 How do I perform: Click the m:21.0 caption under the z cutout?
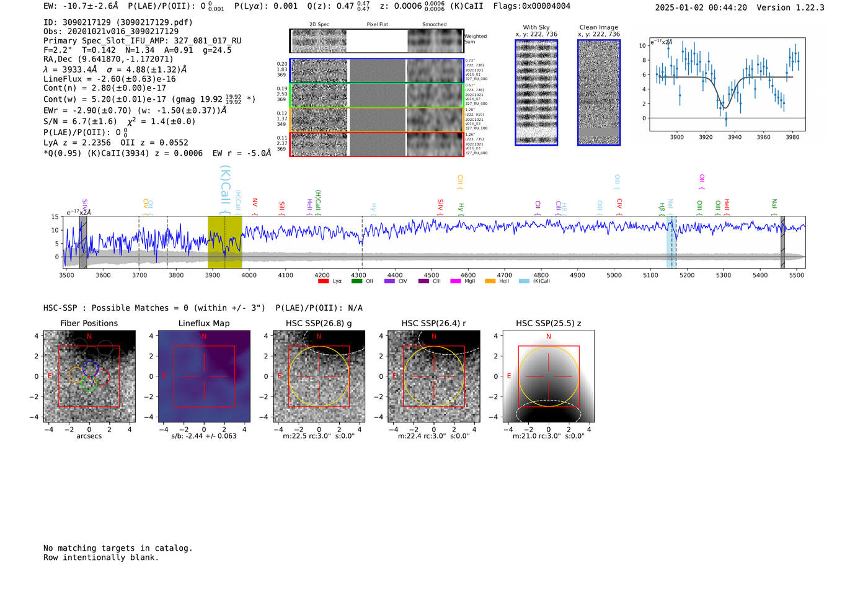pos(549,436)
